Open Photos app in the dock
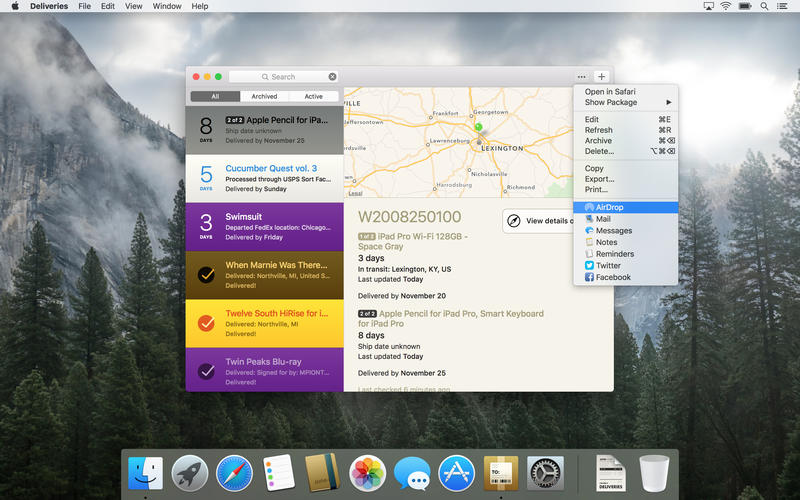The height and width of the screenshot is (500, 800). [x=367, y=473]
